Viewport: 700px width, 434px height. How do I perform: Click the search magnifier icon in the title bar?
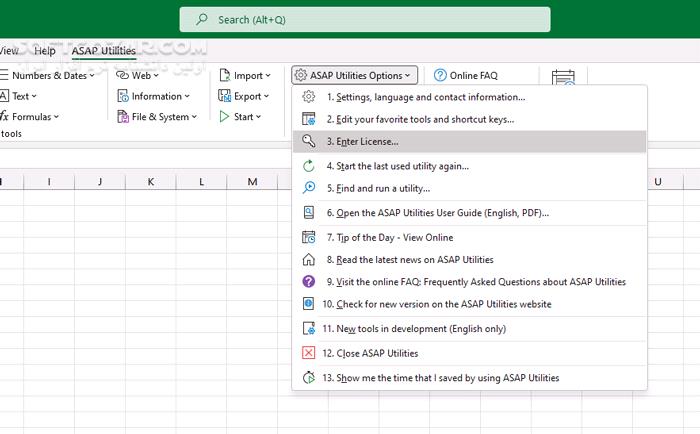[202, 19]
